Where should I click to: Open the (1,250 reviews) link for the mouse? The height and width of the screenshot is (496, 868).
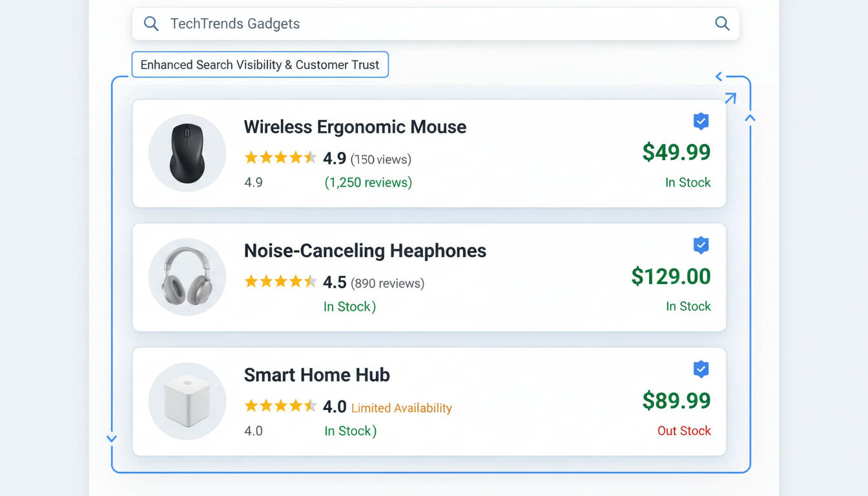(x=369, y=182)
